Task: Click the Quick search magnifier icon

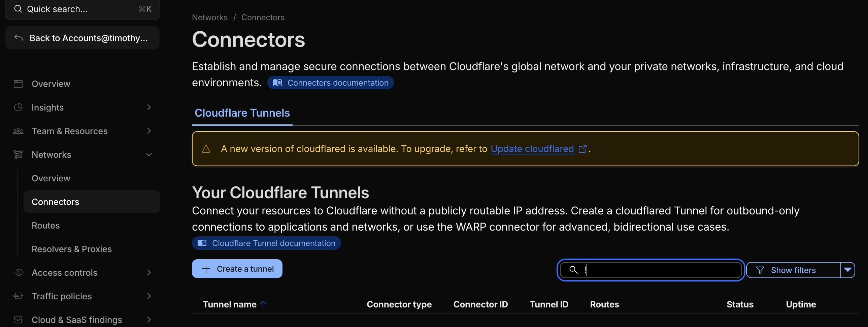Action: 18,9
